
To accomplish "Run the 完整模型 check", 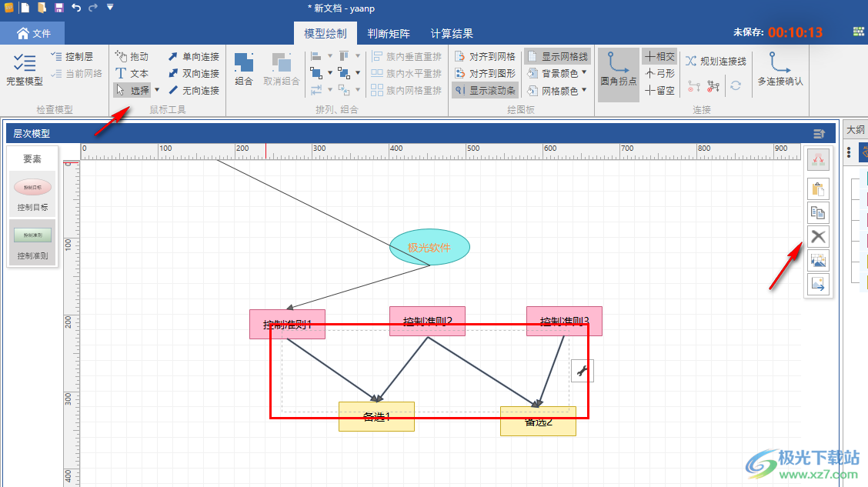I will pyautogui.click(x=25, y=70).
